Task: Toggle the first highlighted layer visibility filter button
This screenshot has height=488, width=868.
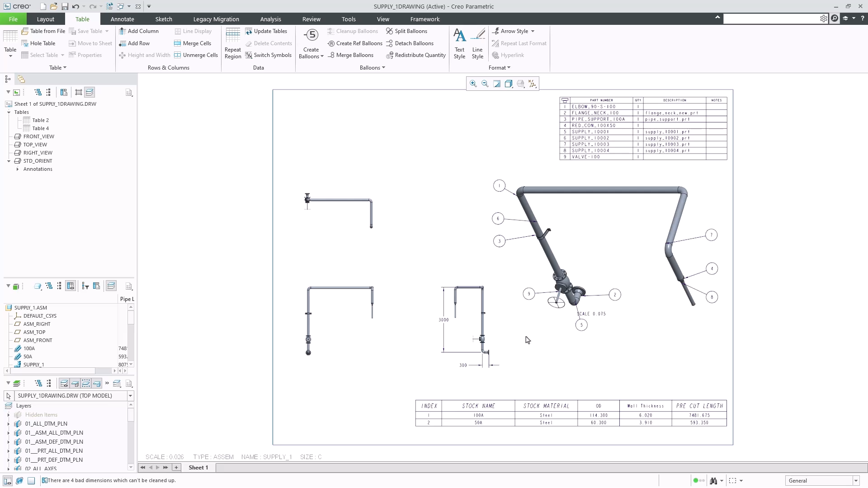Action: (x=64, y=384)
